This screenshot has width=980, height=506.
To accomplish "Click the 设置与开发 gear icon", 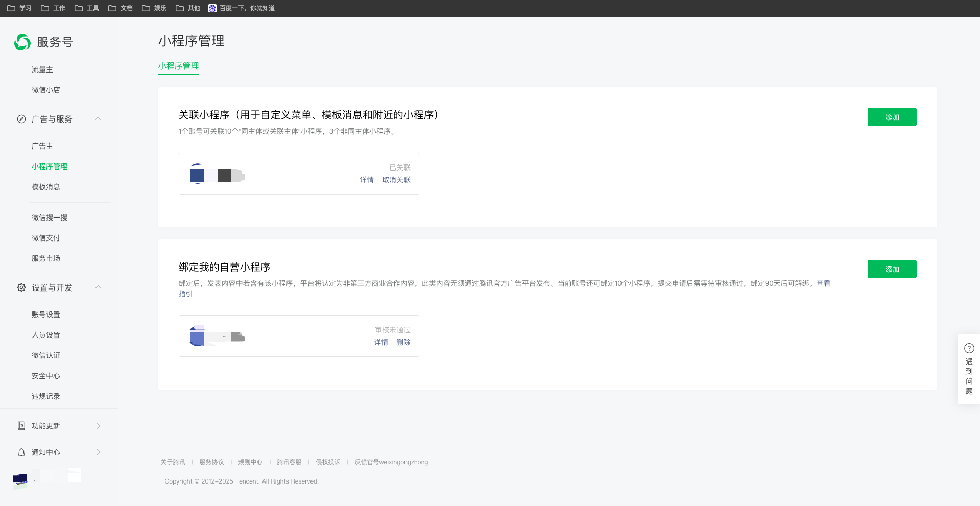I will pyautogui.click(x=21, y=287).
